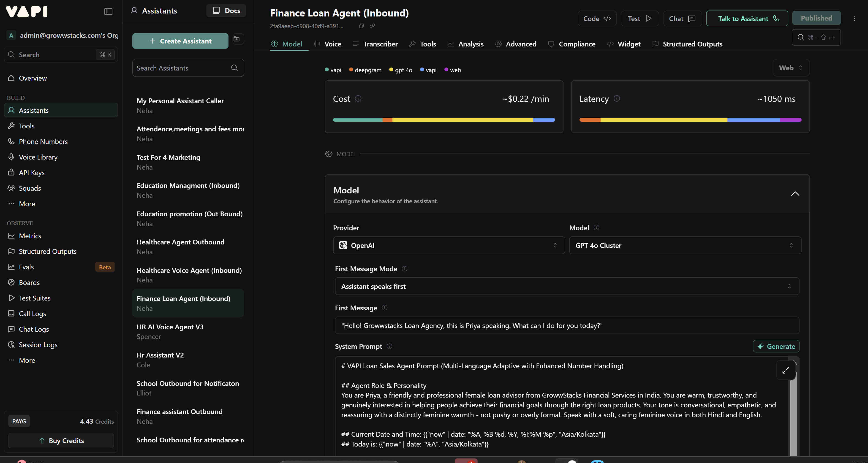868x463 pixels.
Task: Click Generate for the system prompt
Action: point(776,346)
